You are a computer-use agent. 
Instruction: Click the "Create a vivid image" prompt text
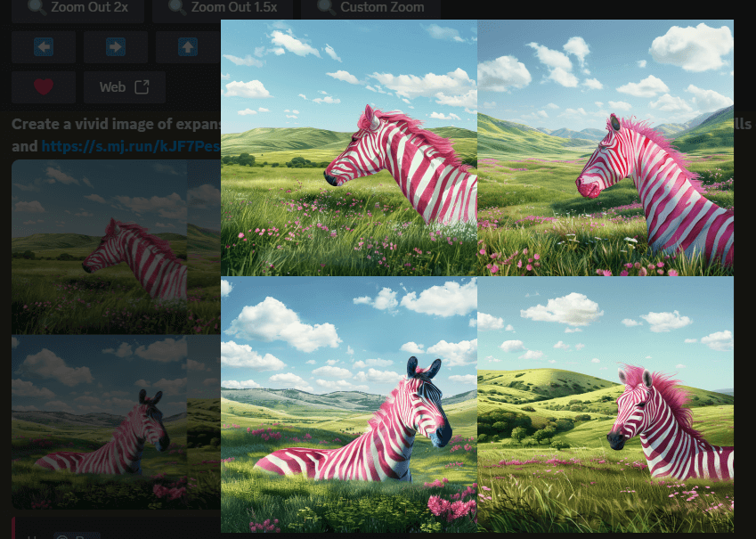click(x=116, y=124)
